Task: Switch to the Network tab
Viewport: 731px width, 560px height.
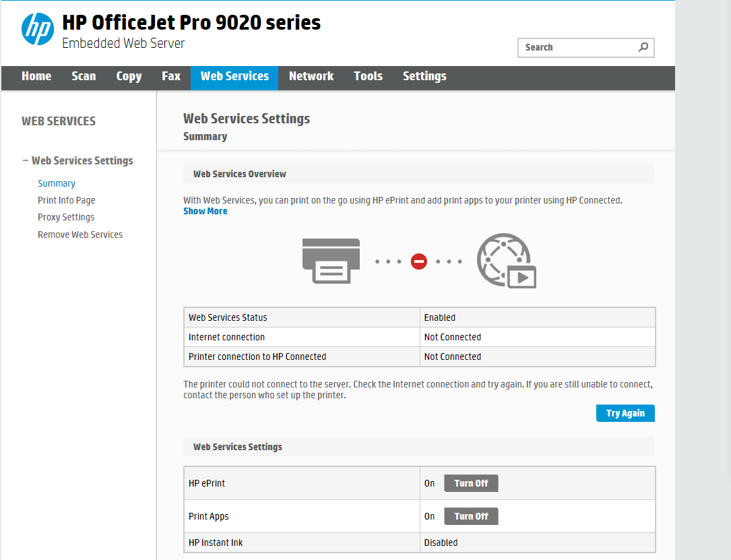Action: [311, 76]
